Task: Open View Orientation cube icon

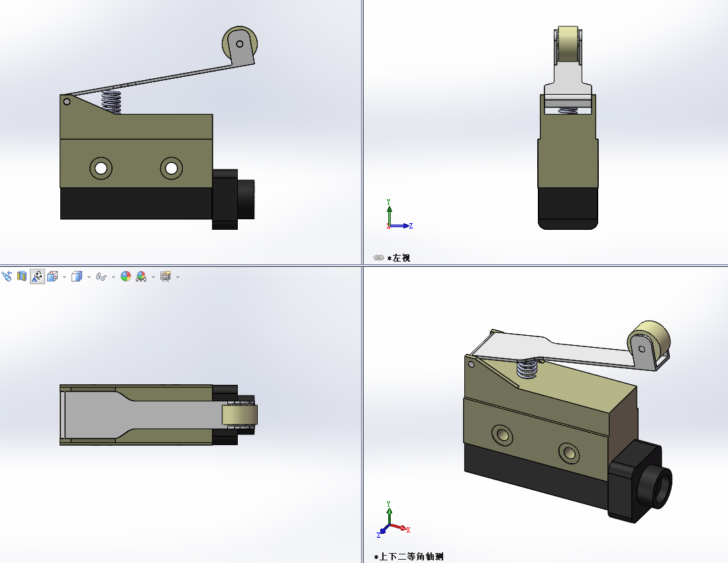Action: coord(52,277)
